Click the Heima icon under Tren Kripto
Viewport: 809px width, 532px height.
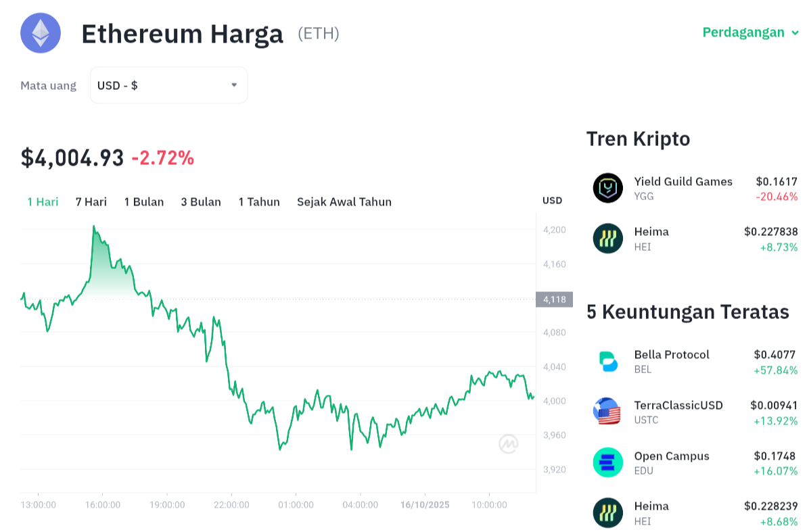(607, 238)
